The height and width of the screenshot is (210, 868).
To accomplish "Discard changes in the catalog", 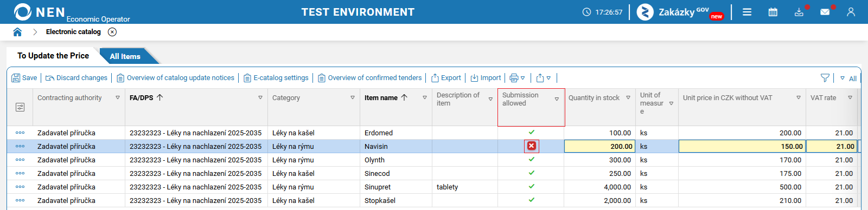I will coord(76,78).
